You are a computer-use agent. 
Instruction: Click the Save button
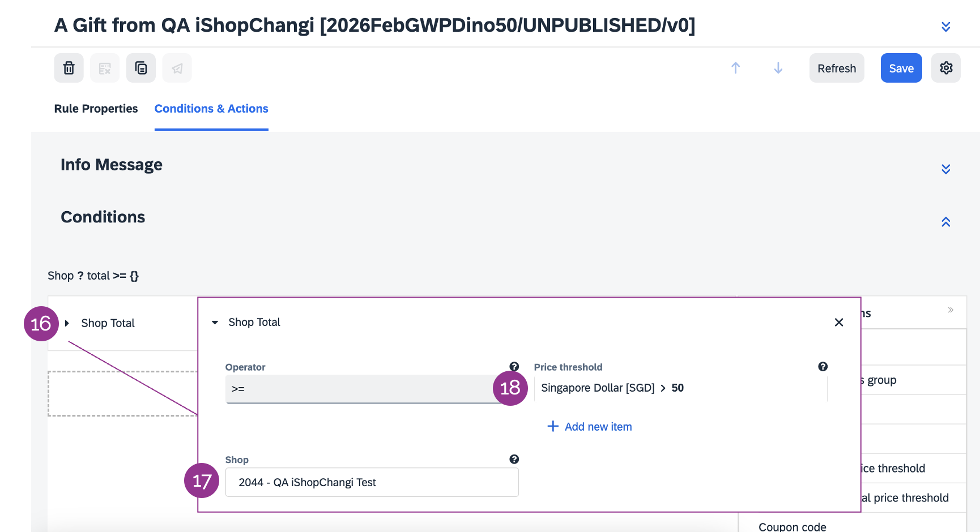tap(901, 68)
